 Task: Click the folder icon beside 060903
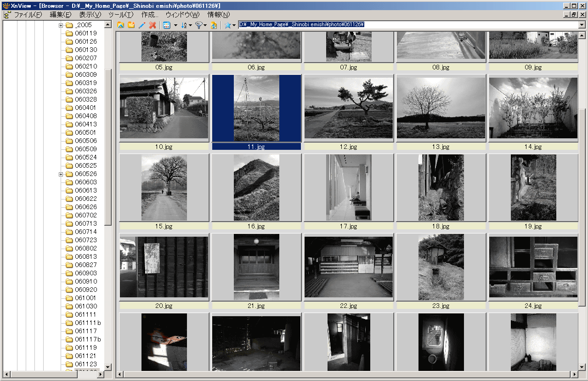click(69, 273)
